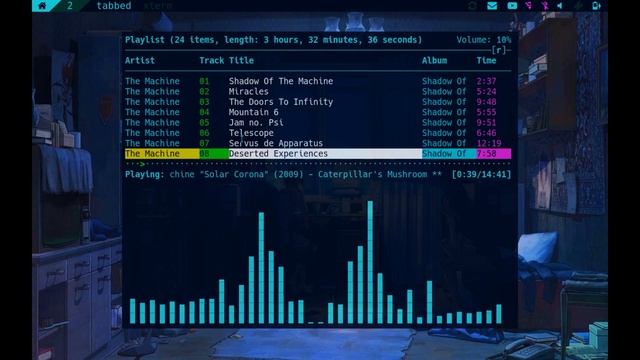Click the tallest visualizer bar
The image size is (640, 360).
[370, 262]
